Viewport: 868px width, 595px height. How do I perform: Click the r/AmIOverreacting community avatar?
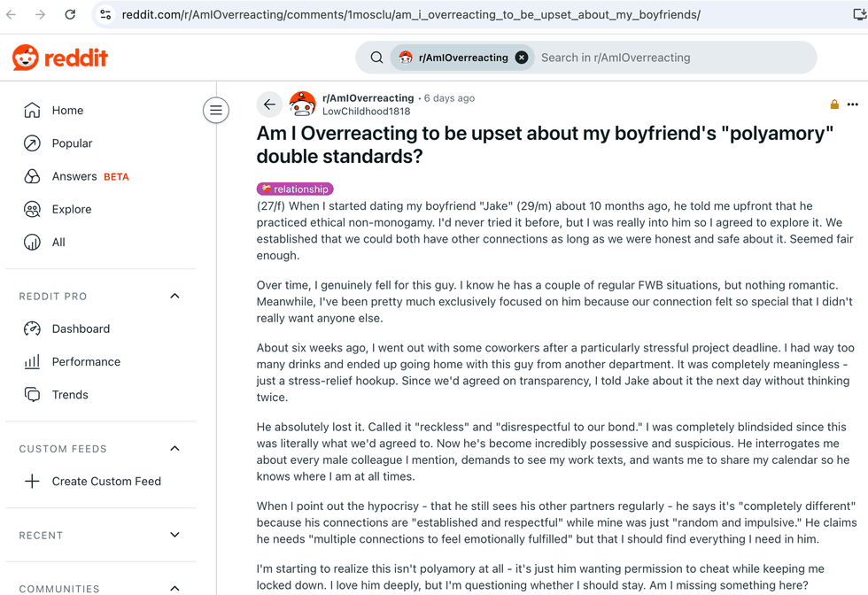tap(302, 104)
